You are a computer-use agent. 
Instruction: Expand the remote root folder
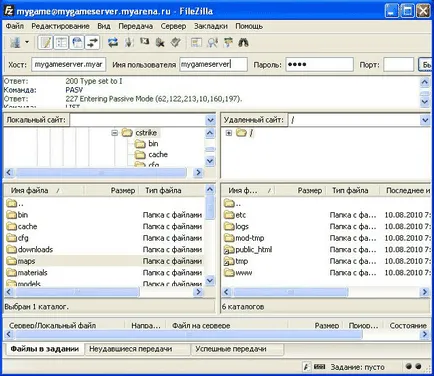coord(229,133)
